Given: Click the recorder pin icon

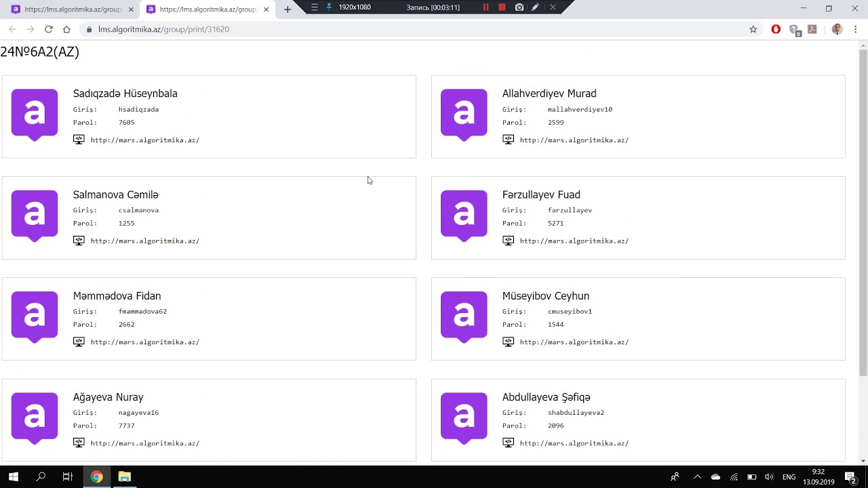Looking at the screenshot, I should point(330,7).
